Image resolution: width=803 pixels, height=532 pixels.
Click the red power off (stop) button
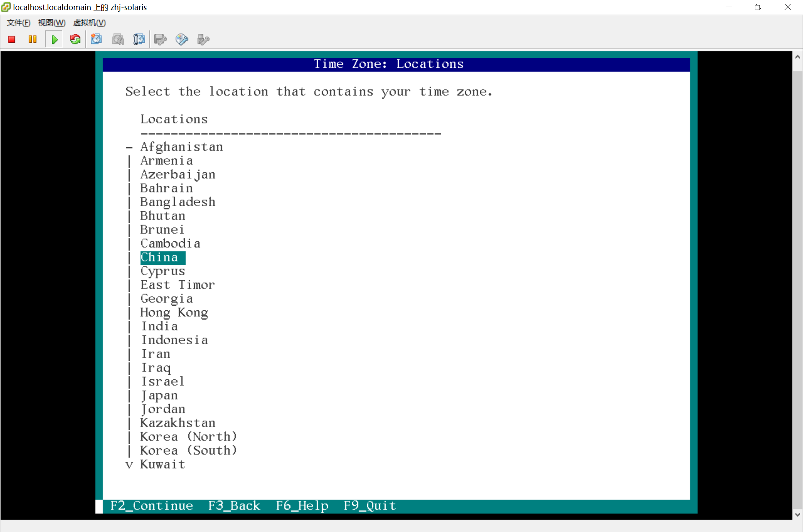pyautogui.click(x=12, y=39)
